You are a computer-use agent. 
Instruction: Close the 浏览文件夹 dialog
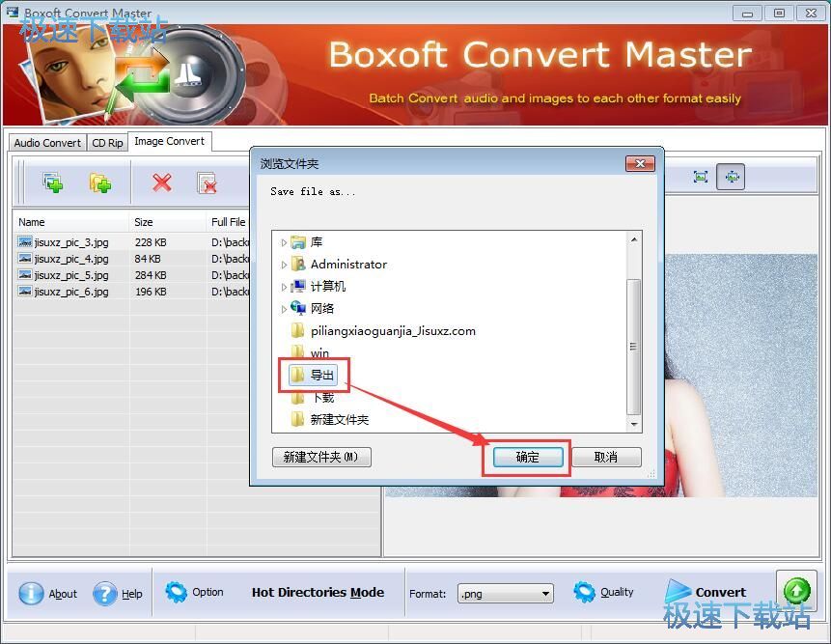click(640, 164)
